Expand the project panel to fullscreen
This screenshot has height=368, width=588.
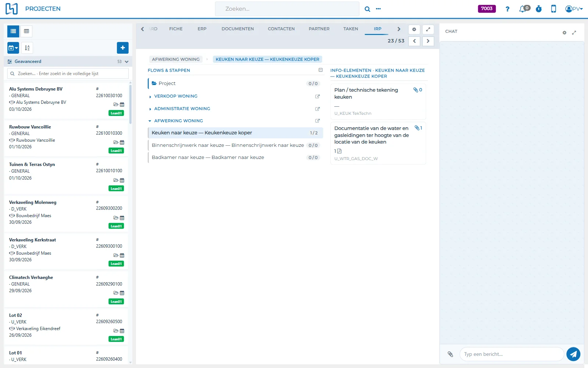pos(428,29)
